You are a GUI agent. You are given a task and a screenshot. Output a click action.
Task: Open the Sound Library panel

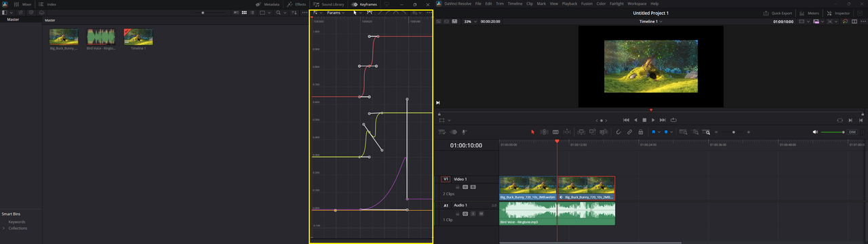coord(328,4)
